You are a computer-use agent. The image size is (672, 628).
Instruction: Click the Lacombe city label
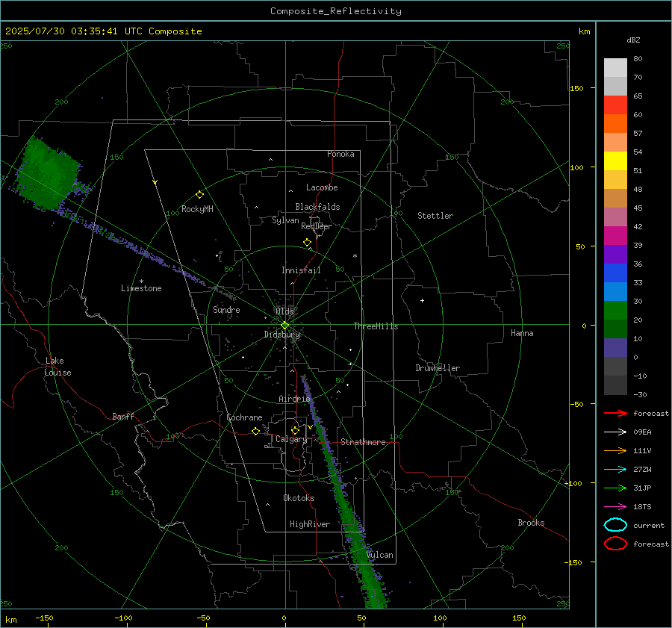point(322,187)
